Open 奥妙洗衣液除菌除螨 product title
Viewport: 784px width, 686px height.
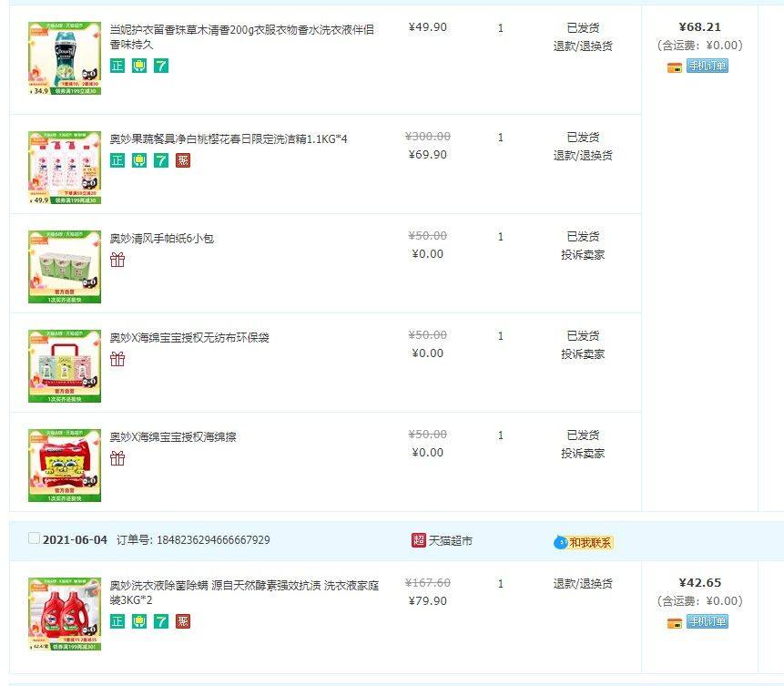click(x=245, y=592)
